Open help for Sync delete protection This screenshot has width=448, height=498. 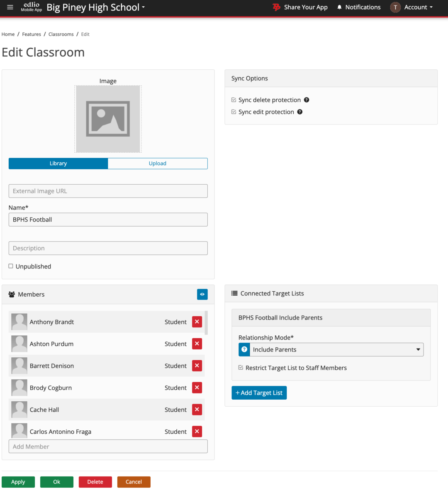[306, 100]
